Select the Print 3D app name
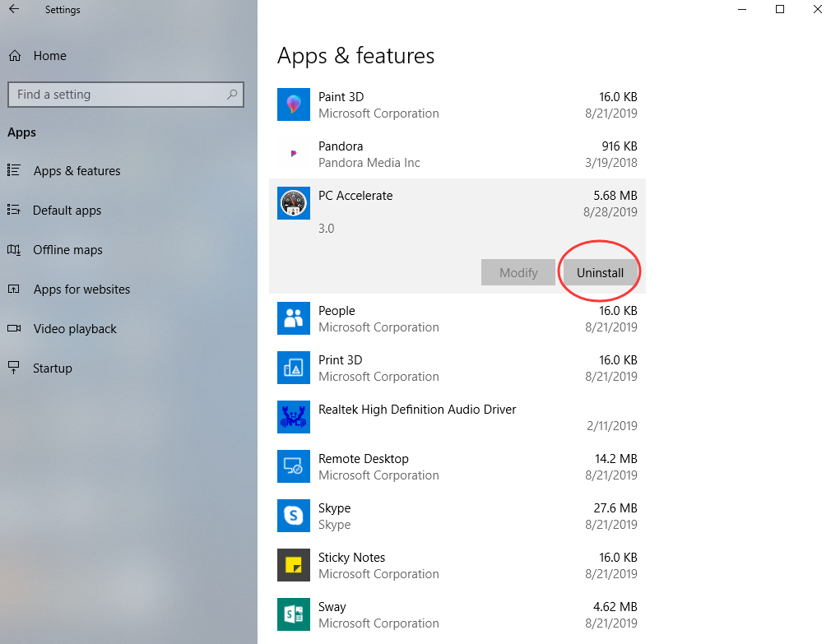Viewport: 831px width, 644px height. click(x=341, y=360)
